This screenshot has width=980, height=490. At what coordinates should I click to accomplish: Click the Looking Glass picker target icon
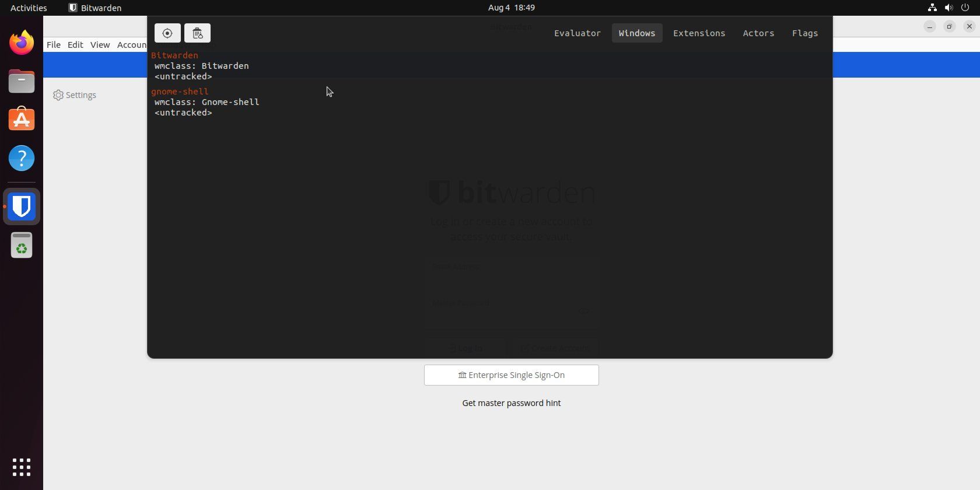167,33
